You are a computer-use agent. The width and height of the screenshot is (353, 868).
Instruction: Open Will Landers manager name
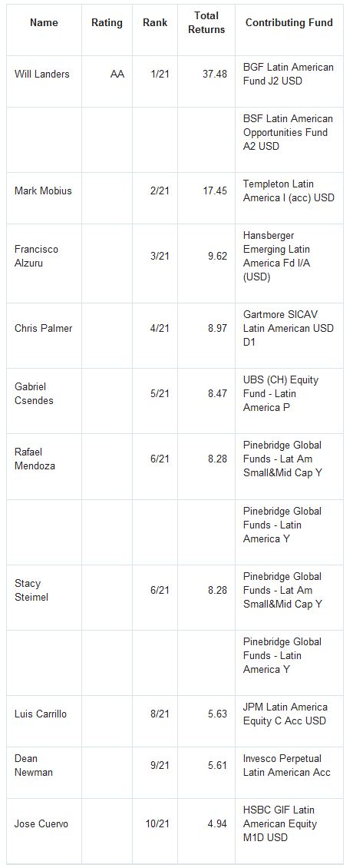click(42, 75)
